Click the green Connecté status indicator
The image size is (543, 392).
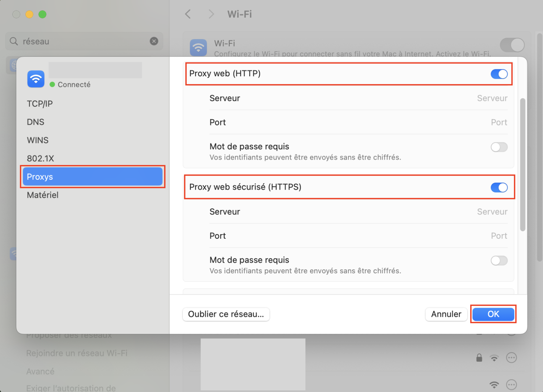coord(52,84)
